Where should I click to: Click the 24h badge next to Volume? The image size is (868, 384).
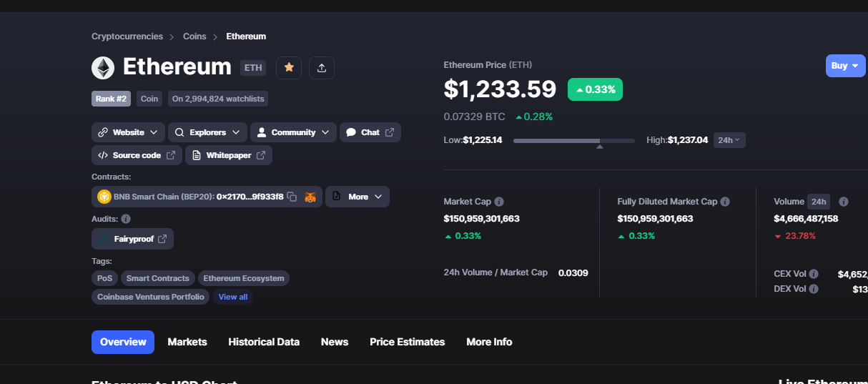(819, 202)
